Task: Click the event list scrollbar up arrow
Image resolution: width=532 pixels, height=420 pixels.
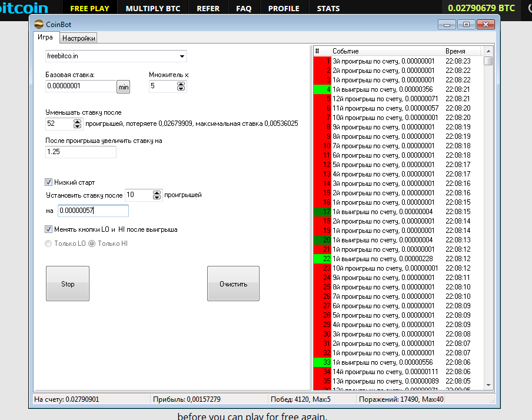Action: click(488, 51)
